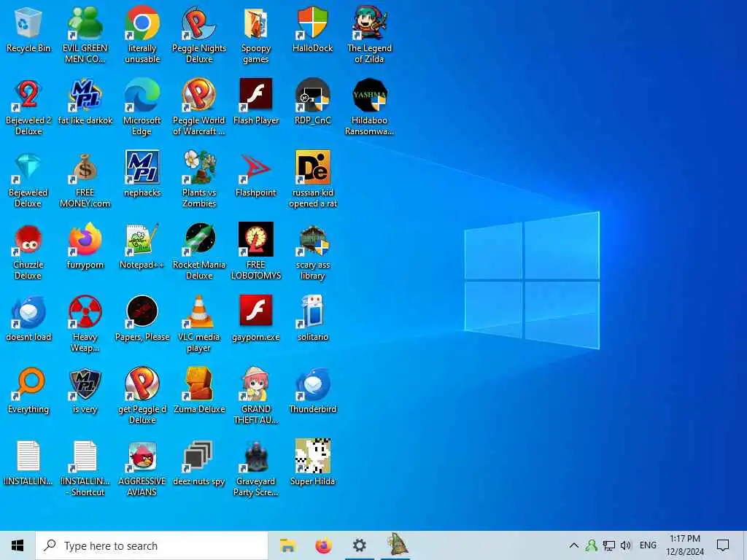This screenshot has height=560, width=747.
Task: Expand the hidden tray icons chevron
Action: click(x=573, y=545)
